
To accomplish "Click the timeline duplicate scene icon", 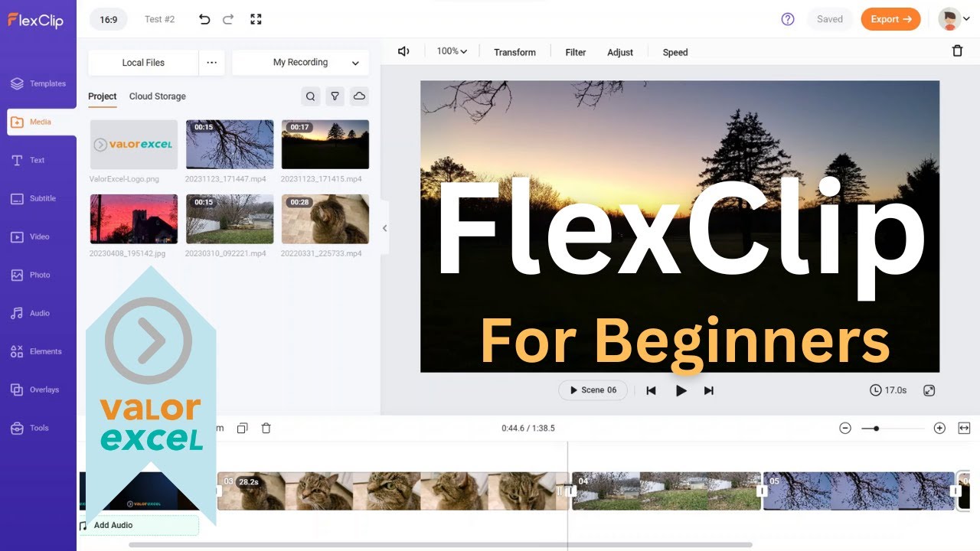I will 242,429.
